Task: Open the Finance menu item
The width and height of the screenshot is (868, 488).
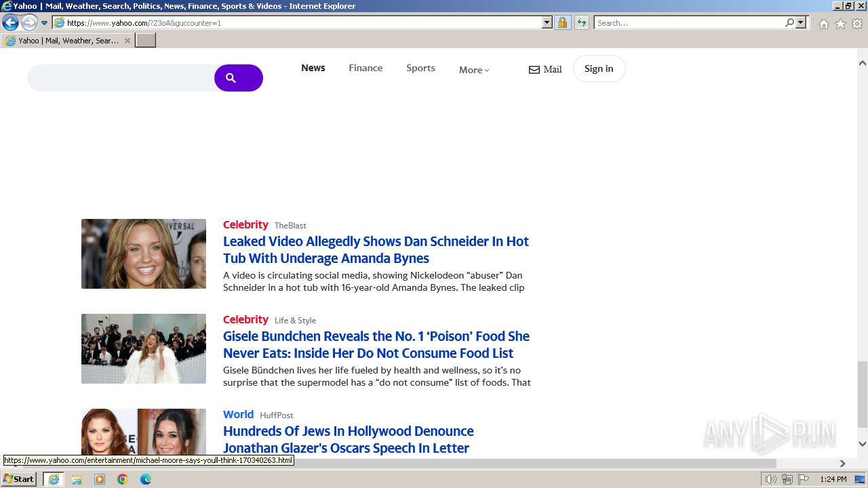Action: [366, 68]
